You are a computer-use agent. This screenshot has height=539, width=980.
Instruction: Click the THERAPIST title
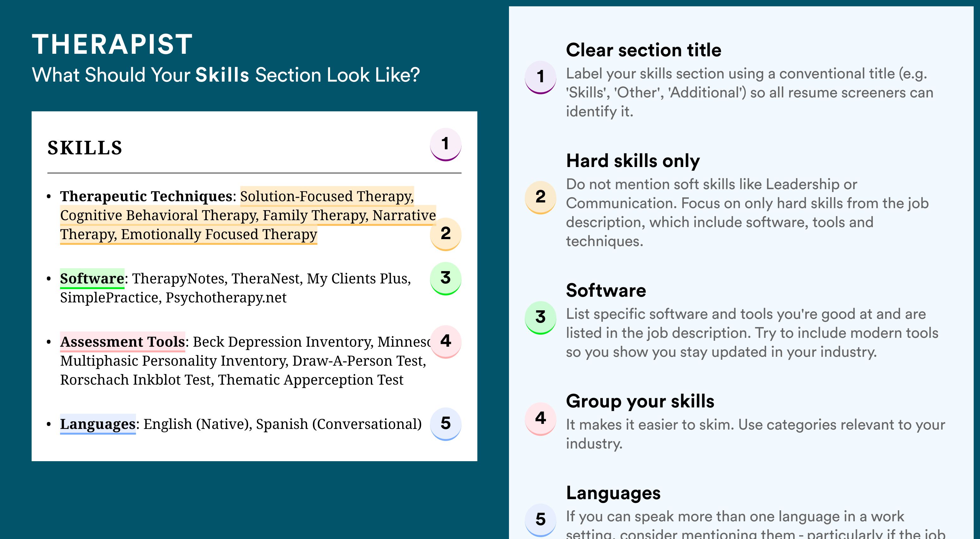click(x=112, y=44)
